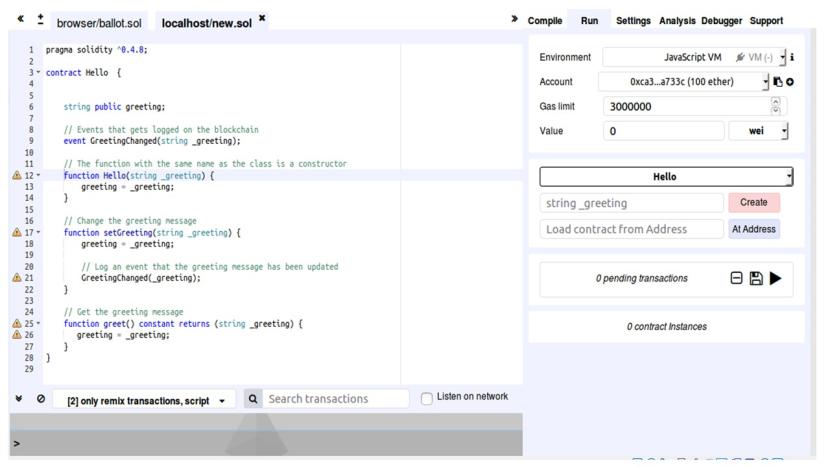The height and width of the screenshot is (467, 830).
Task: Clear the terminal console
Action: [40, 399]
